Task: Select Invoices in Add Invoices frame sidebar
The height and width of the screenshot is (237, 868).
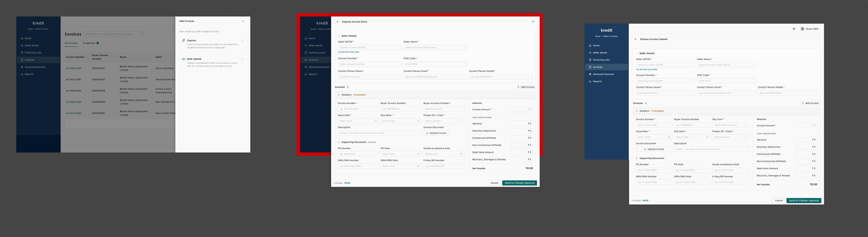Action: [38, 60]
